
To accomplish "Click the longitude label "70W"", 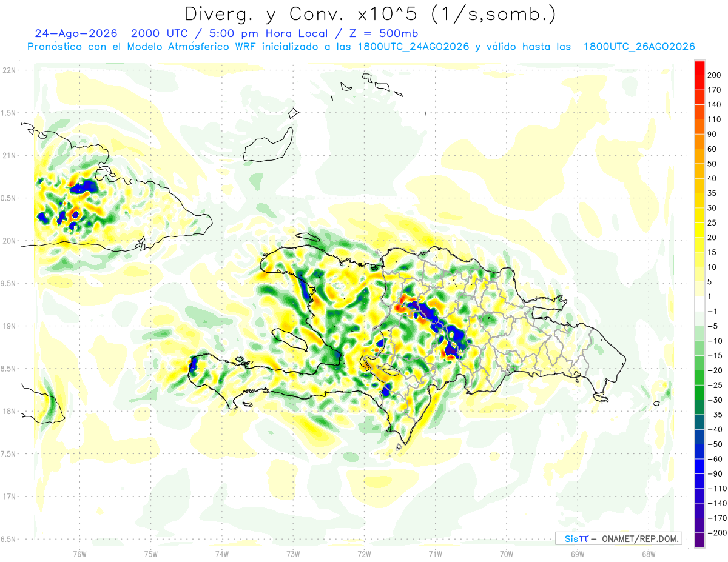I will point(506,554).
